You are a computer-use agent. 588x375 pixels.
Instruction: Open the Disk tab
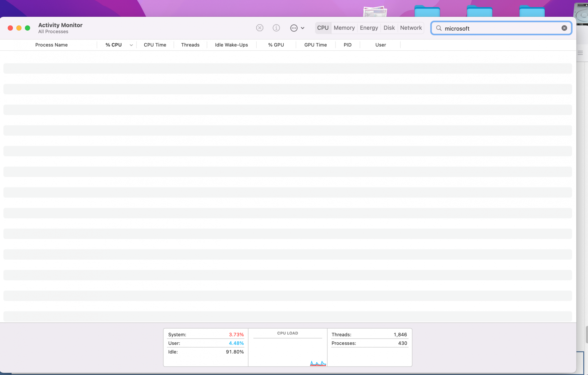click(389, 28)
